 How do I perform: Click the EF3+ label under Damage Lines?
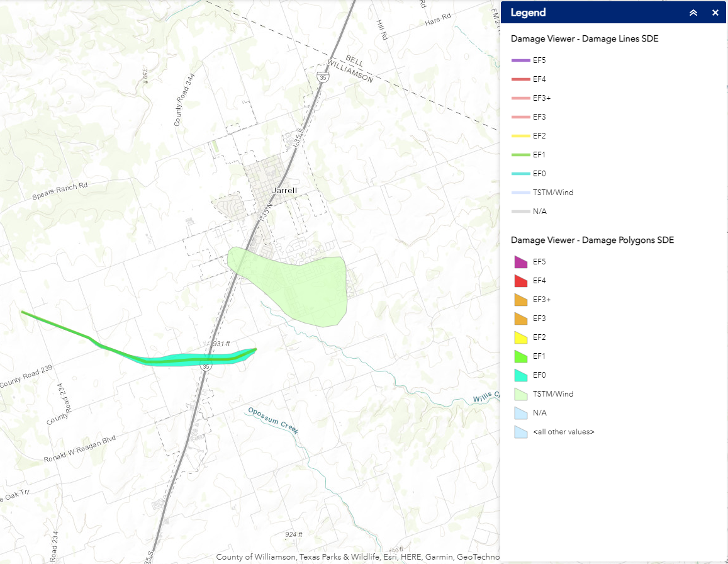[541, 98]
